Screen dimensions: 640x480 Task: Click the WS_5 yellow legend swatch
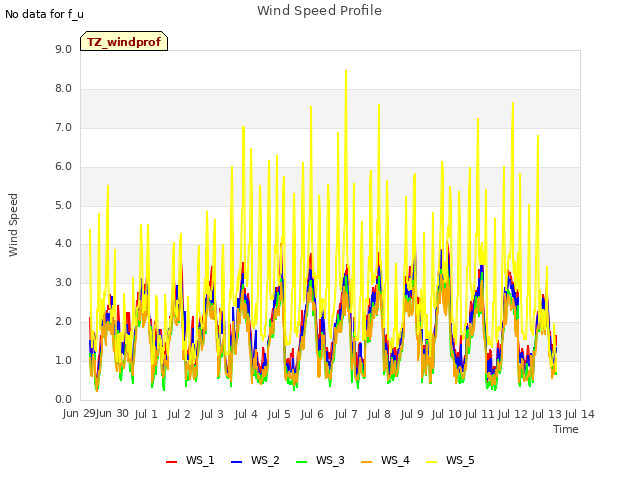click(x=431, y=462)
